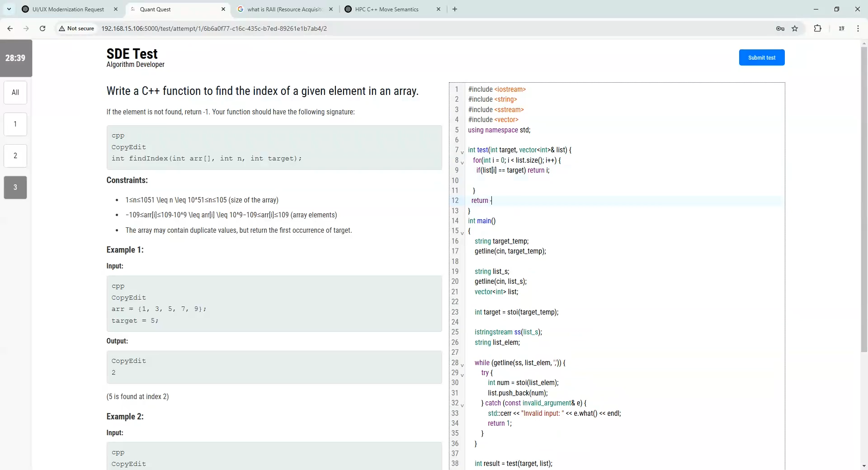Switch to HPC C++ Move Semantics tab
The image size is (868, 470).
point(387,9)
